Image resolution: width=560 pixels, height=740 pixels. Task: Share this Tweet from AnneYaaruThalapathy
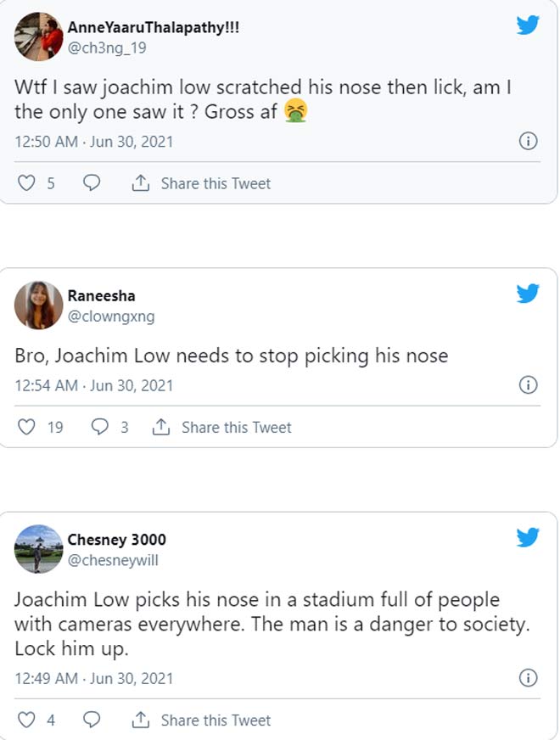(202, 183)
